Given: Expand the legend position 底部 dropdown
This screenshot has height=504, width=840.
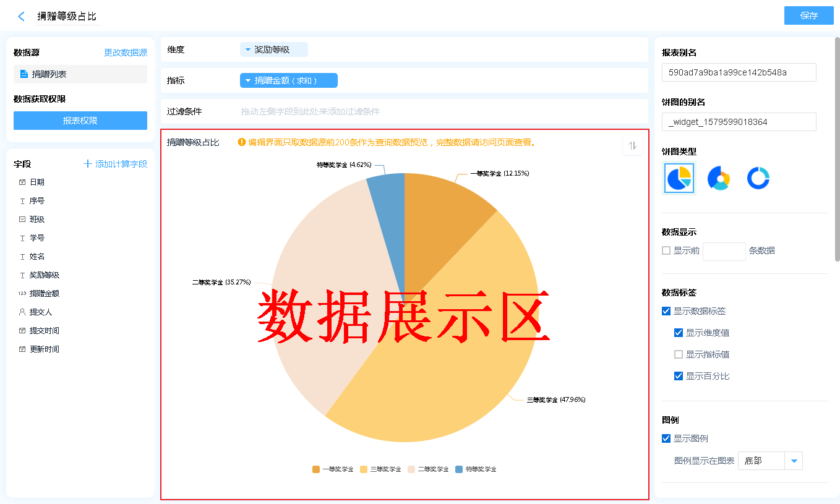Looking at the screenshot, I should click(x=793, y=461).
